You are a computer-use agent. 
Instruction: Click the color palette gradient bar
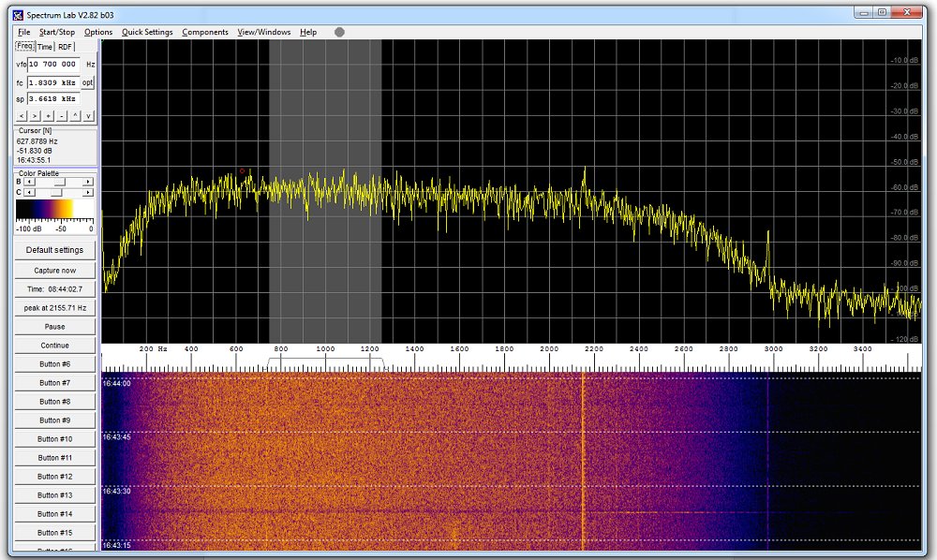point(54,209)
